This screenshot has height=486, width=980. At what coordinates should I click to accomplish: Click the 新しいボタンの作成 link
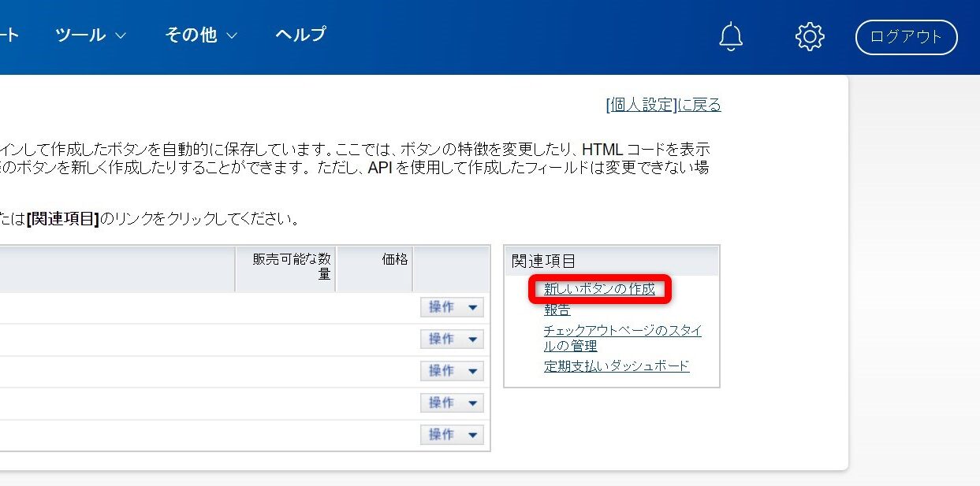[599, 289]
